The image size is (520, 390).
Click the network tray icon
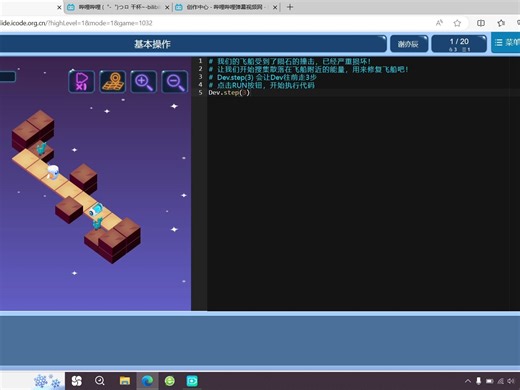point(501,381)
